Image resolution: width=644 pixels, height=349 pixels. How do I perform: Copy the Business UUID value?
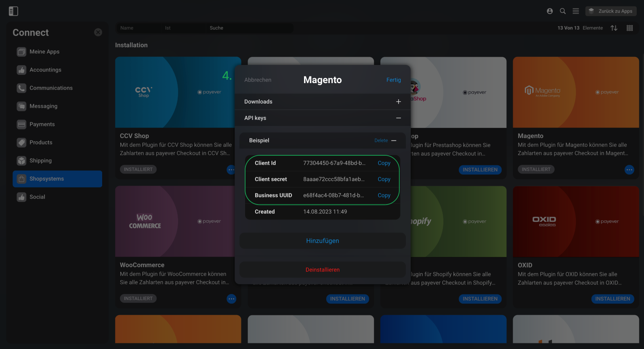(384, 195)
